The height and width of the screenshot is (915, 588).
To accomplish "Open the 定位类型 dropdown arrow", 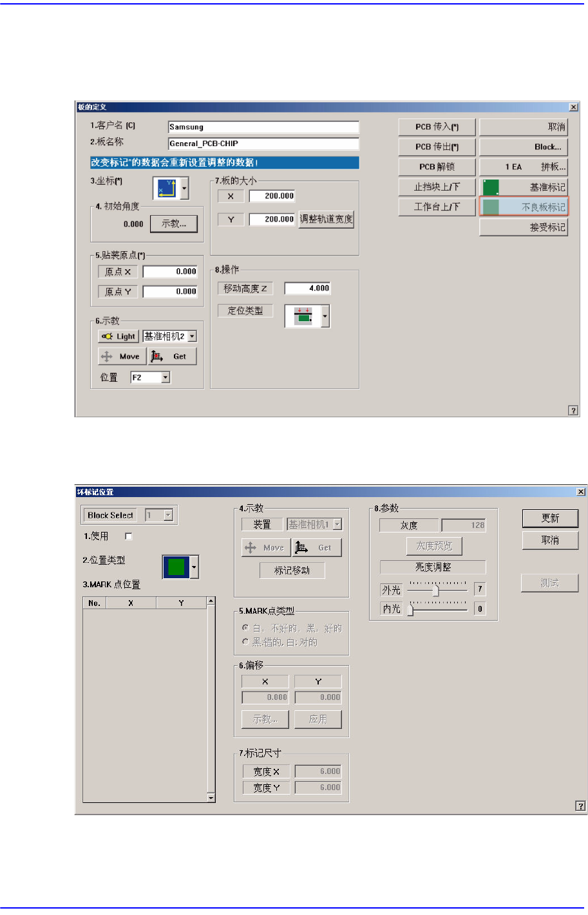I will 325,316.
